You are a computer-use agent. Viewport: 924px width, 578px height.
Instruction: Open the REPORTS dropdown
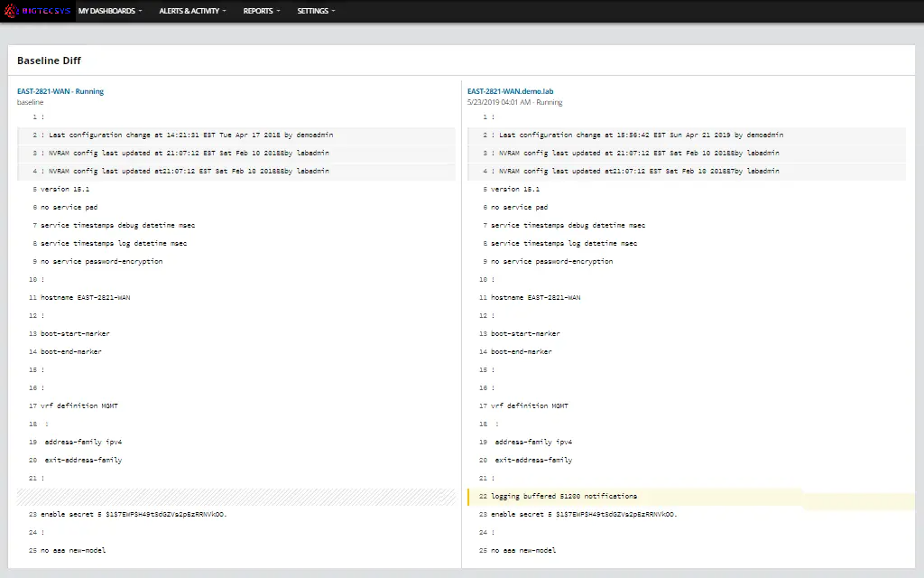click(259, 11)
